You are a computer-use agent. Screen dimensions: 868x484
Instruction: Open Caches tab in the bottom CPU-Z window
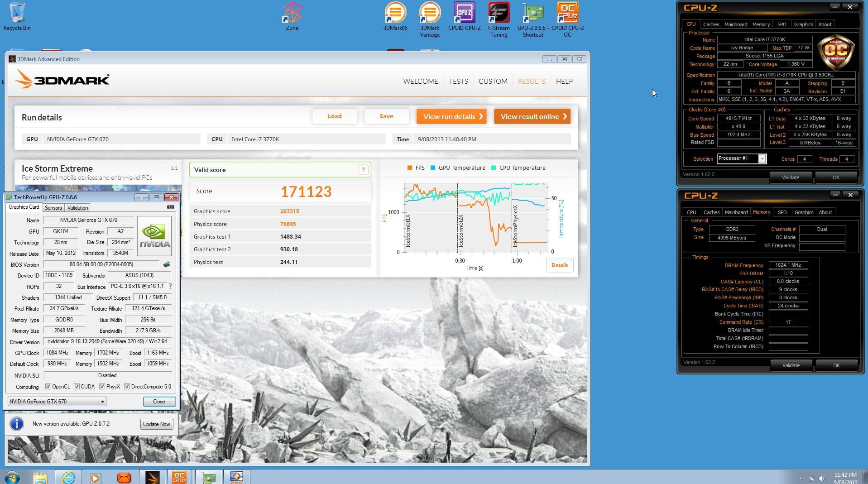(711, 212)
